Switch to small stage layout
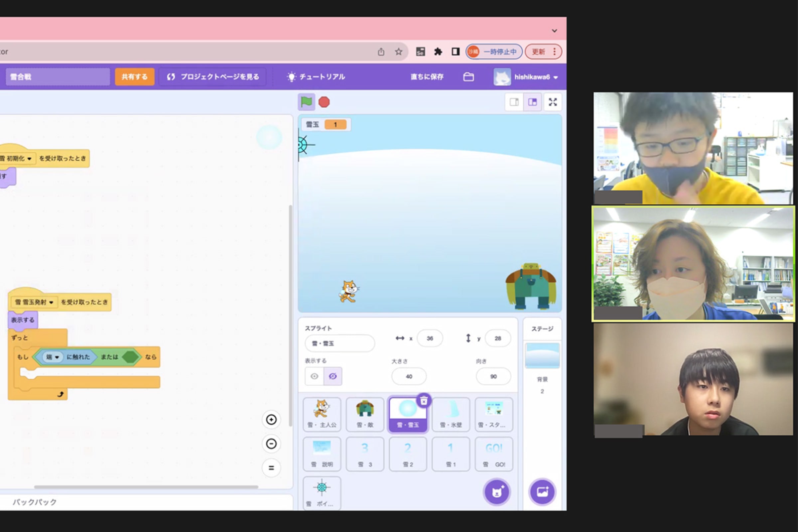The image size is (798, 532). coord(514,102)
